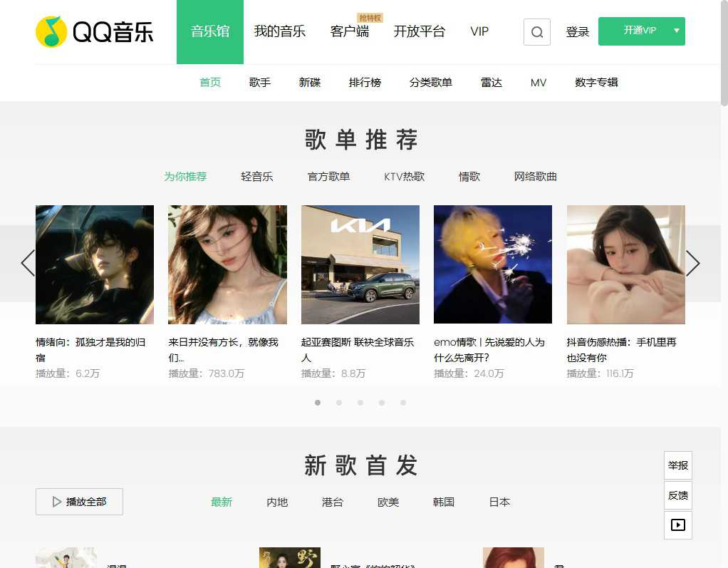The image size is (728, 568).
Task: Click the QQ音乐 logo
Action: 94,31
